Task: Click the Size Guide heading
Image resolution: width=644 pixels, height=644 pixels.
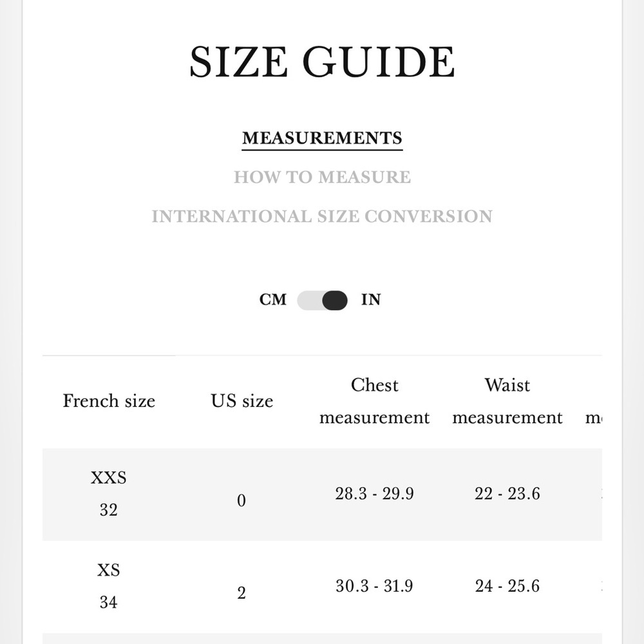Action: (x=322, y=62)
